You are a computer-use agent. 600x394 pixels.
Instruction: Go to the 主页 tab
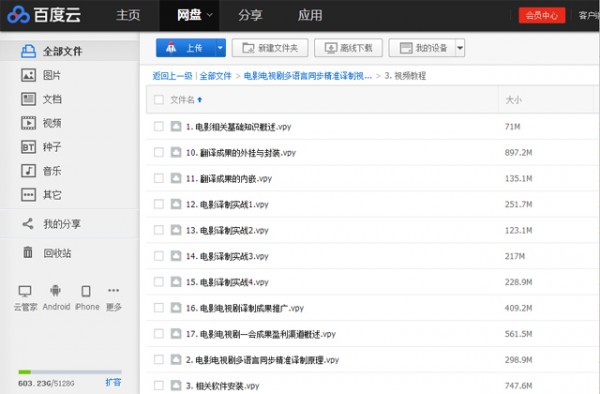(x=128, y=15)
